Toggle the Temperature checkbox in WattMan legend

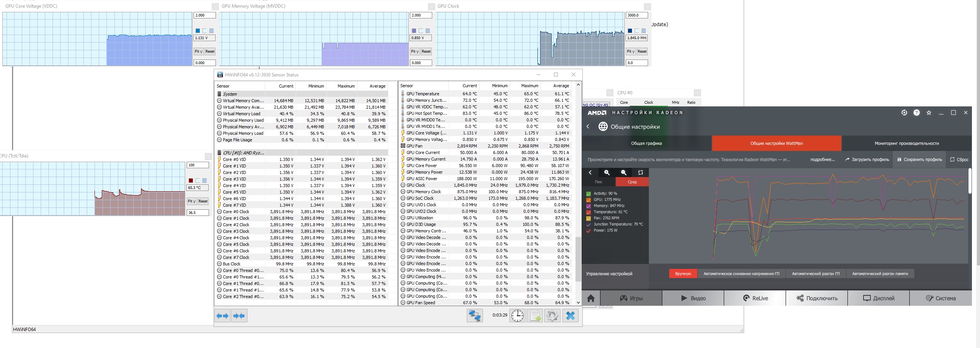[x=589, y=212]
